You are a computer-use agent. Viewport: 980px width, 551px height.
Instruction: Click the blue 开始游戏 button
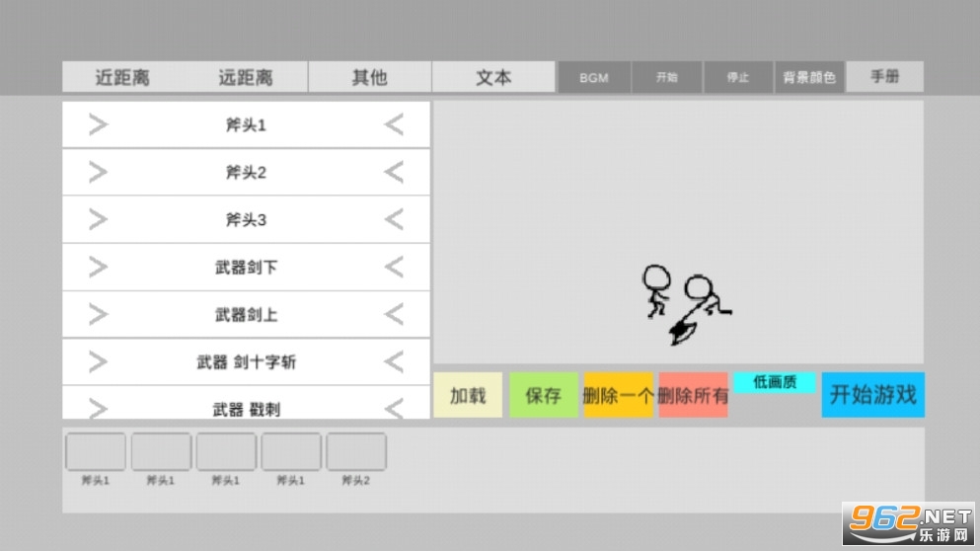[872, 395]
